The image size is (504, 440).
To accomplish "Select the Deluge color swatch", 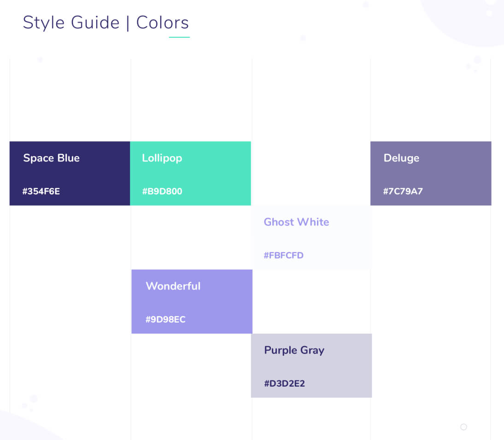I will [430, 174].
